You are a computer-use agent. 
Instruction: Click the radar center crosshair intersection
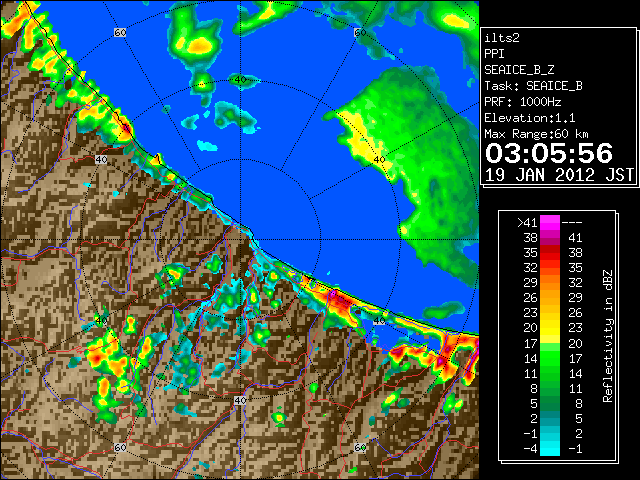click(x=240, y=240)
